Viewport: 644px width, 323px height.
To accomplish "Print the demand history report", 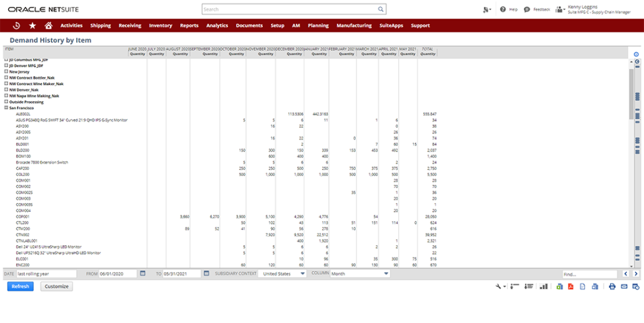I will (x=612, y=287).
